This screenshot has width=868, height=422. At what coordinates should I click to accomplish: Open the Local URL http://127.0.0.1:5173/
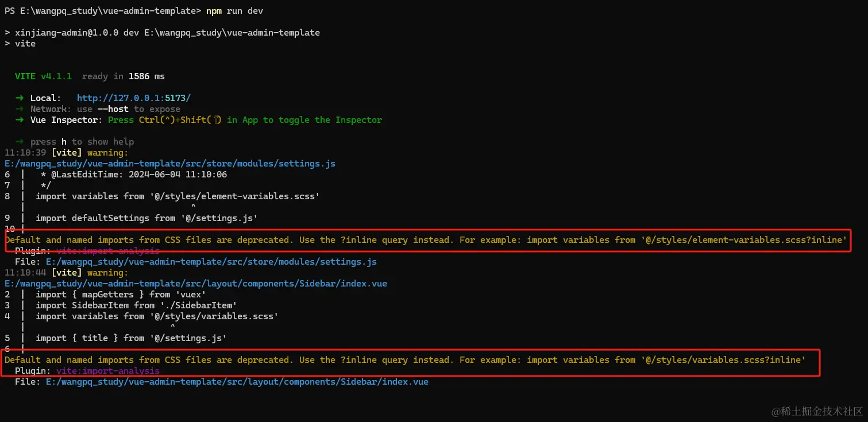tap(134, 98)
